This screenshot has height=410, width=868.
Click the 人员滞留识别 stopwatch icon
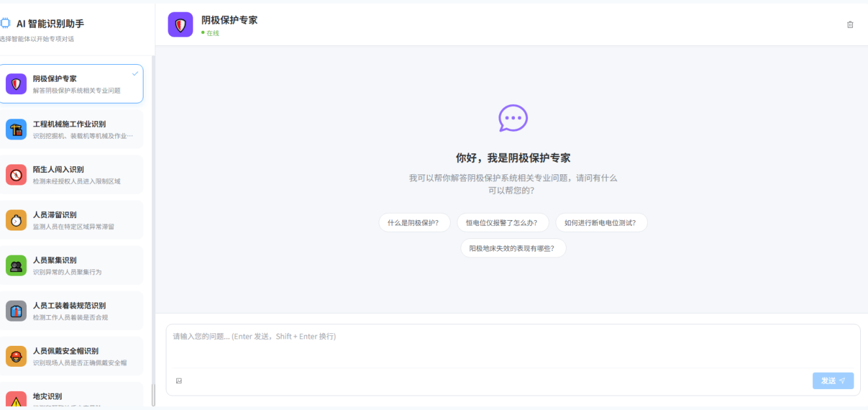click(16, 220)
